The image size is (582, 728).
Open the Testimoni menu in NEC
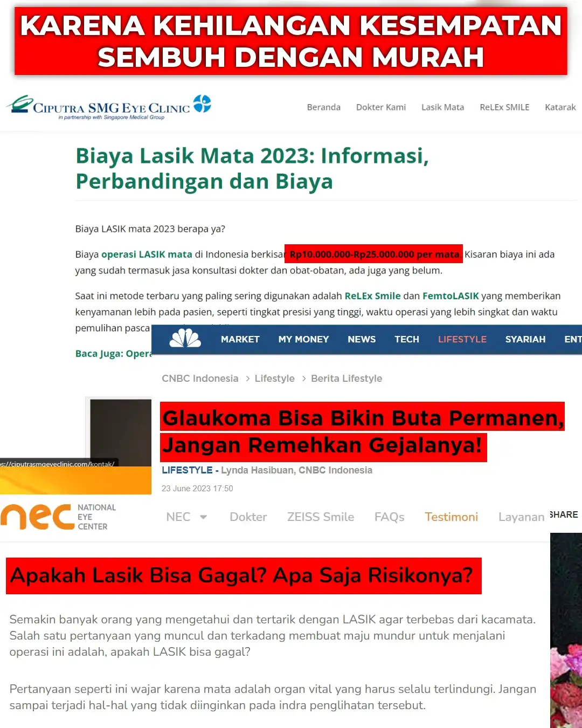pos(451,517)
